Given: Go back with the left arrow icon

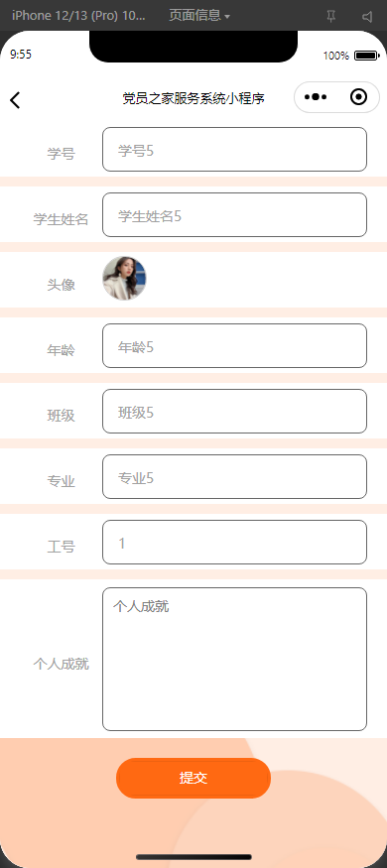Looking at the screenshot, I should point(15,99).
